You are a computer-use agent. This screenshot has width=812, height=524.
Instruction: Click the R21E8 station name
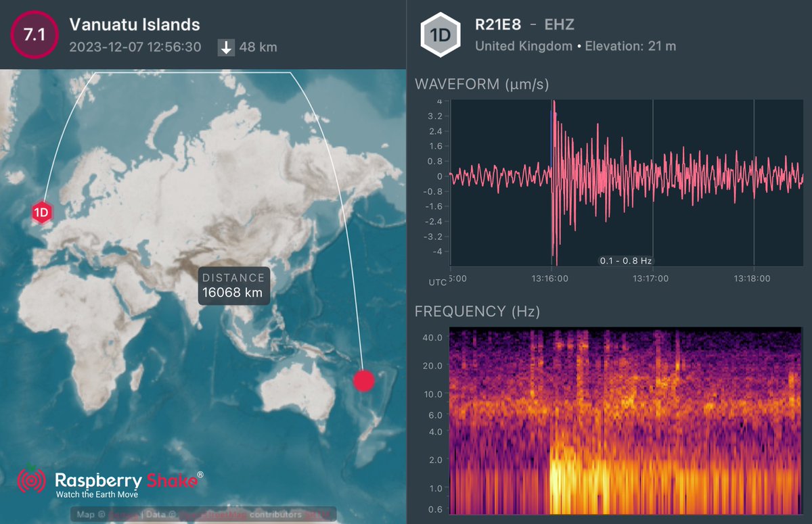(497, 25)
